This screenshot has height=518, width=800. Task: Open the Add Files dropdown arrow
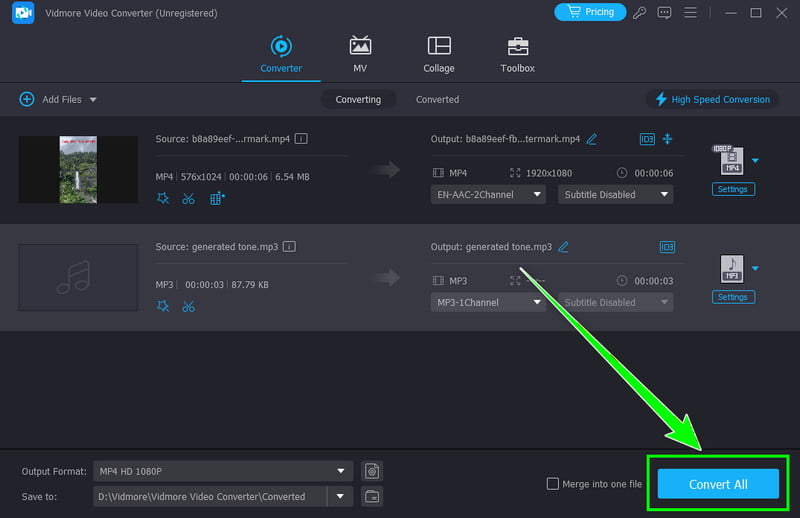93,100
